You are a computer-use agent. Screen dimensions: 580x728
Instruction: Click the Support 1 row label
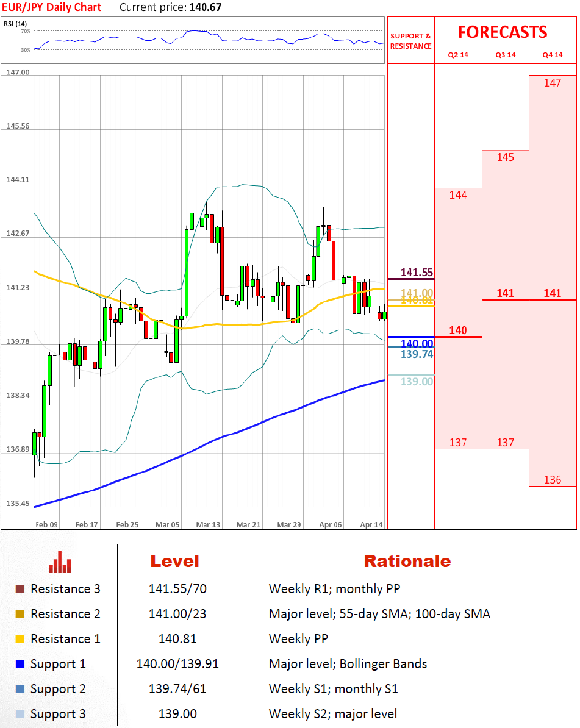click(x=58, y=665)
